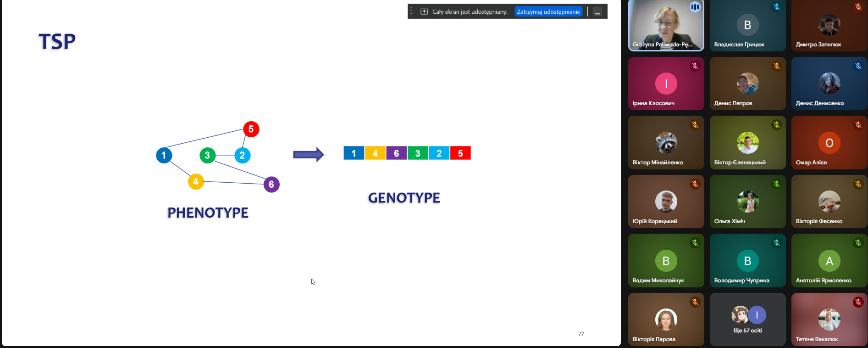Click speaking indicator on Grażyna's tile
The height and width of the screenshot is (348, 868).
695,7
